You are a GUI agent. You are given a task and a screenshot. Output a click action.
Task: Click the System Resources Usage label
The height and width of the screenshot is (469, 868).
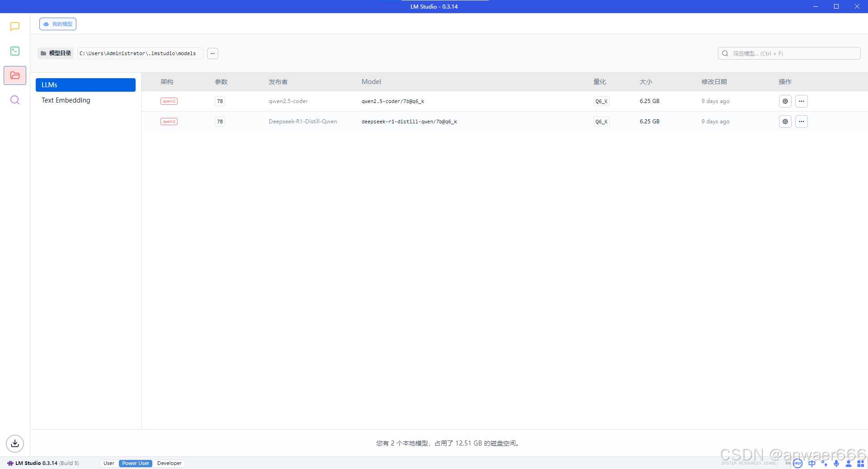pyautogui.click(x=750, y=463)
